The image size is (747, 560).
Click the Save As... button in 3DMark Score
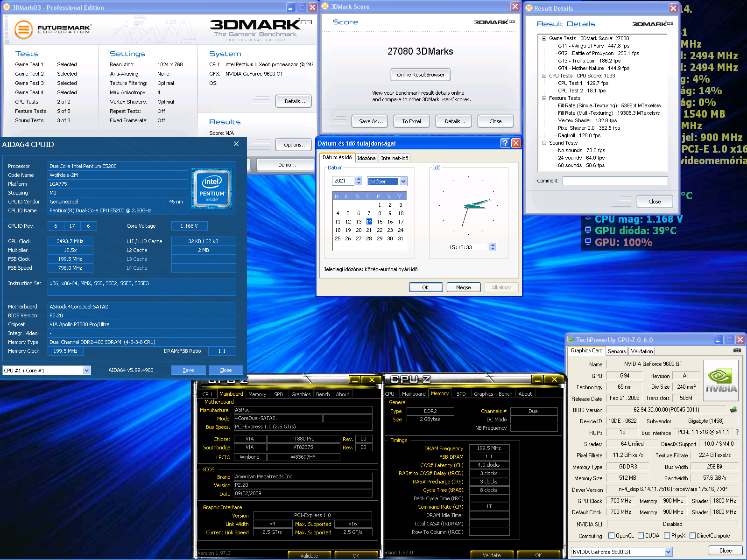tap(371, 121)
